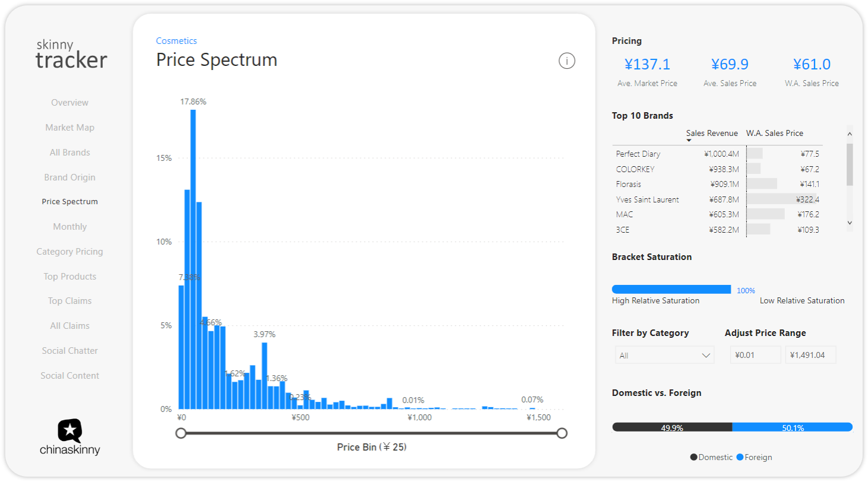The height and width of the screenshot is (482, 868).
Task: Click the Domestic 49.9% bar segment
Action: point(672,427)
